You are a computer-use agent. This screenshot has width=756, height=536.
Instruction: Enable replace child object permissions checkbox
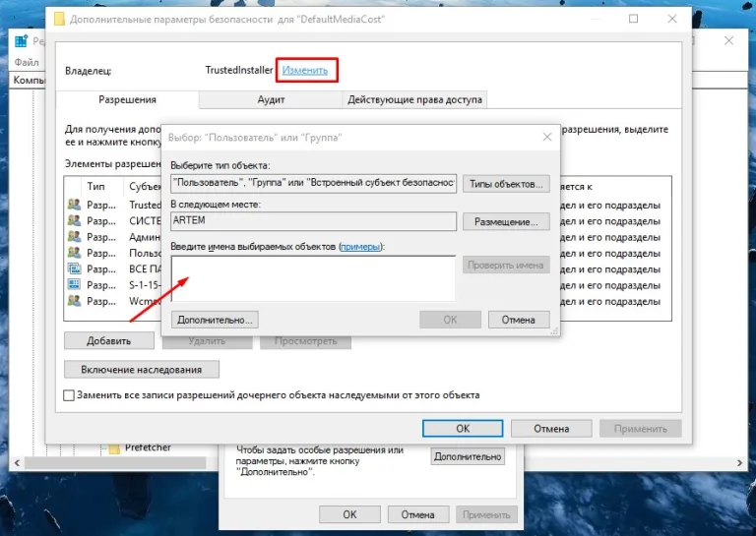[x=69, y=395]
